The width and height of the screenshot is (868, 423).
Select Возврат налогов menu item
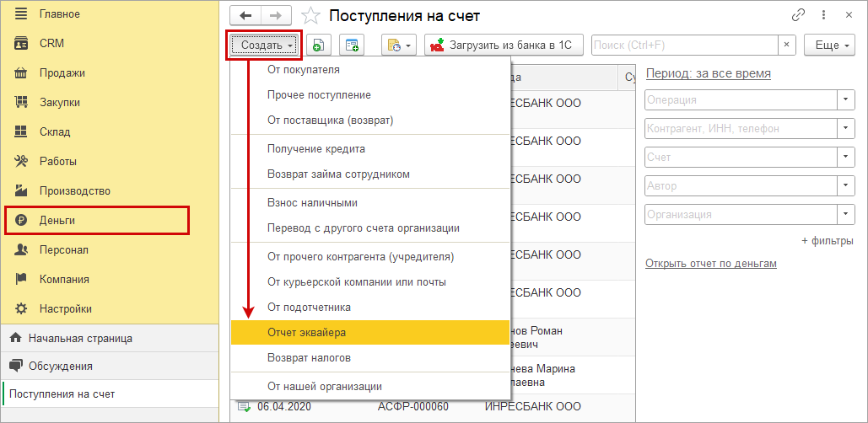coord(369,358)
